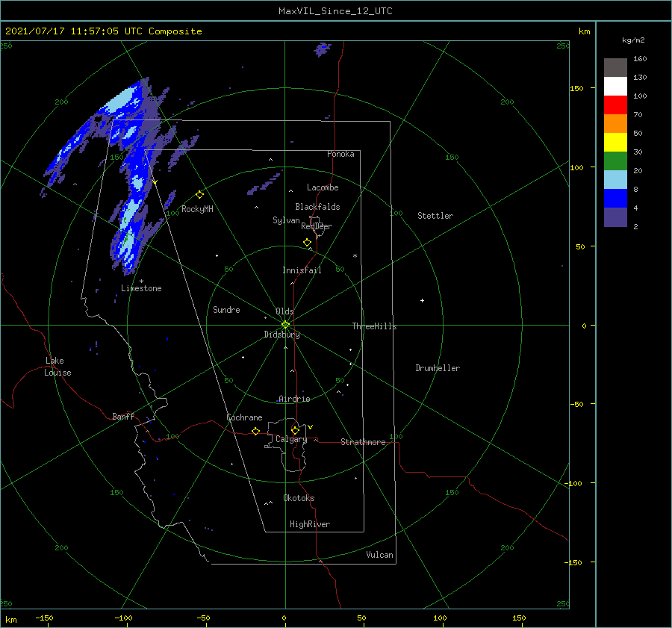Click the RedDeer city label
This screenshot has width=672, height=628.
(317, 226)
